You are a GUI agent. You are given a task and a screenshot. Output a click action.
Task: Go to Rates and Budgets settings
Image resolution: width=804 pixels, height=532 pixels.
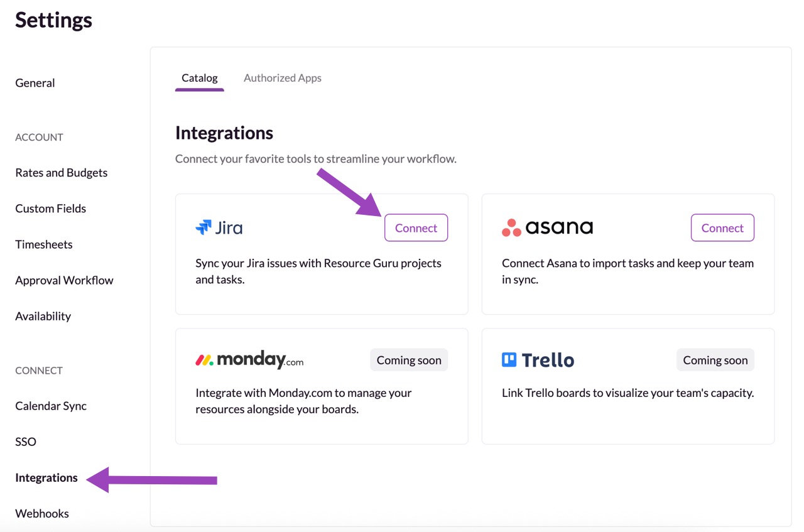(62, 173)
